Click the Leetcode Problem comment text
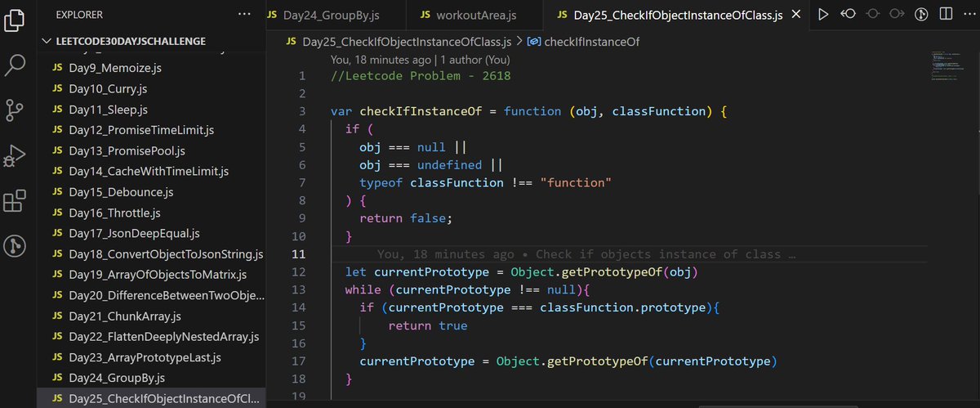The image size is (980, 408). coord(421,76)
